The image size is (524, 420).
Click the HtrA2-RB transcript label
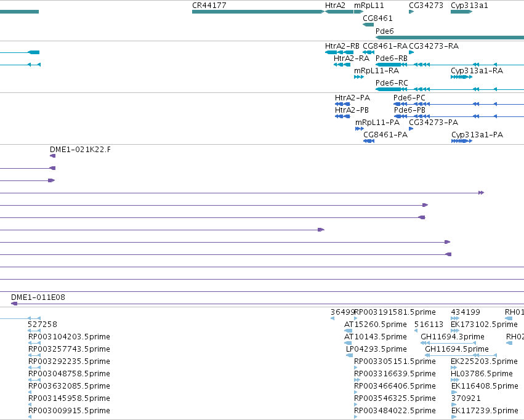click(342, 46)
